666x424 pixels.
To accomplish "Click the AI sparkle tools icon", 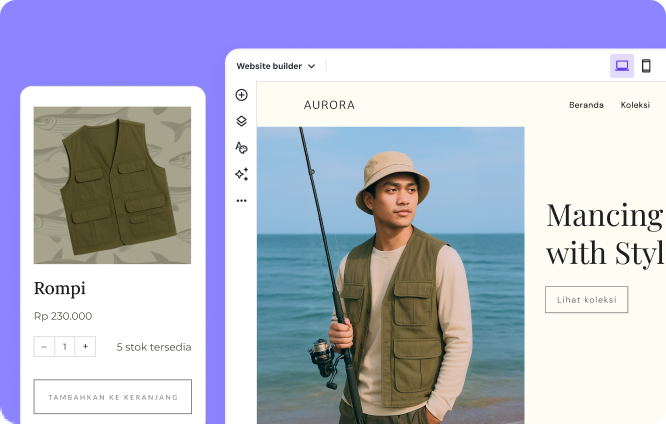I will tap(241, 174).
